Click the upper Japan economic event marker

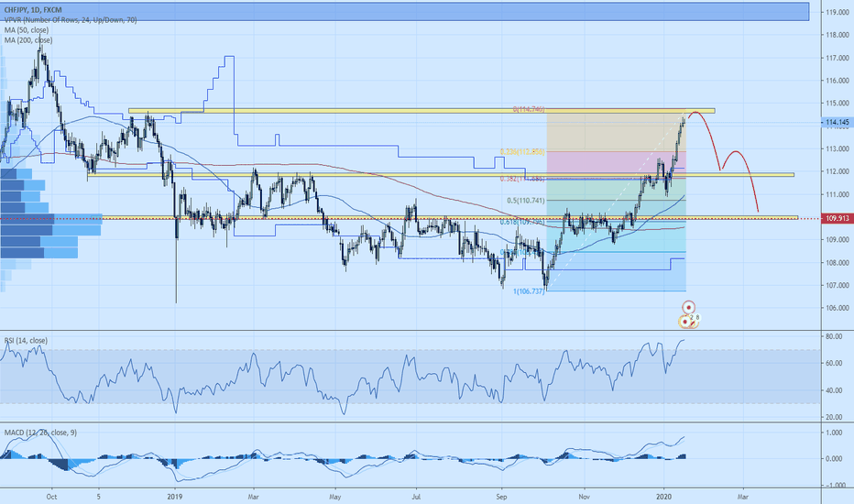[689, 307]
